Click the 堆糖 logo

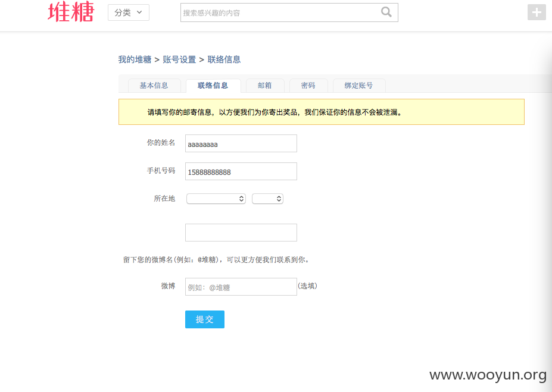click(71, 12)
